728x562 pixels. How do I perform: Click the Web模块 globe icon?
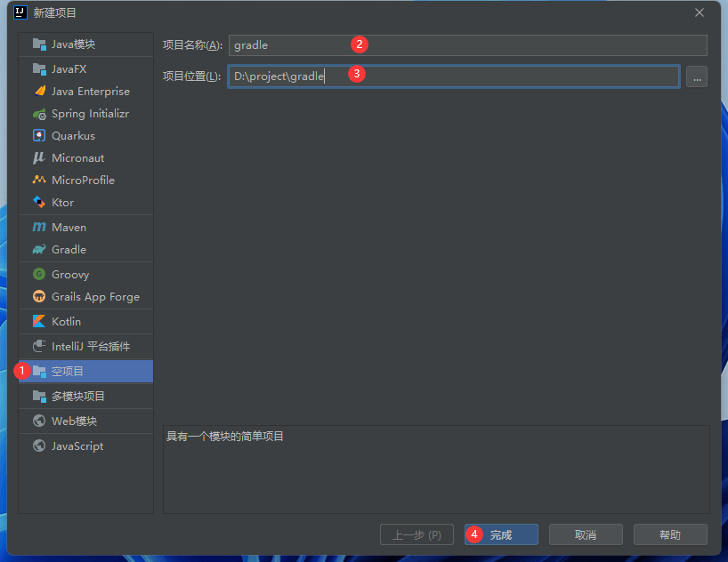[x=39, y=421]
